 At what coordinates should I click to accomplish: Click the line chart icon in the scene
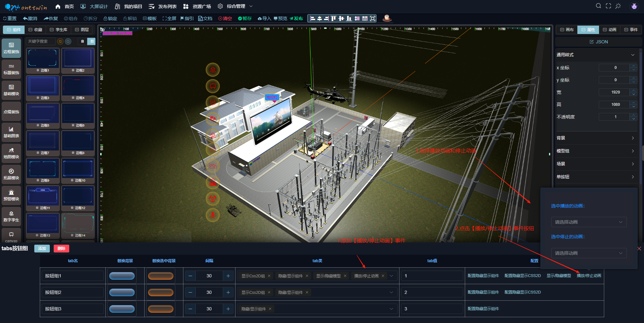click(x=213, y=166)
